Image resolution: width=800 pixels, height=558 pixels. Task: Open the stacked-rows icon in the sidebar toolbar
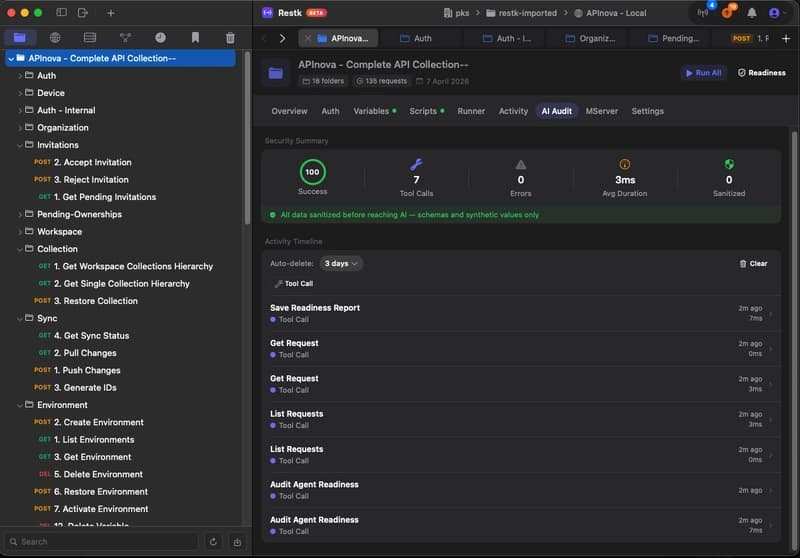pyautogui.click(x=90, y=37)
